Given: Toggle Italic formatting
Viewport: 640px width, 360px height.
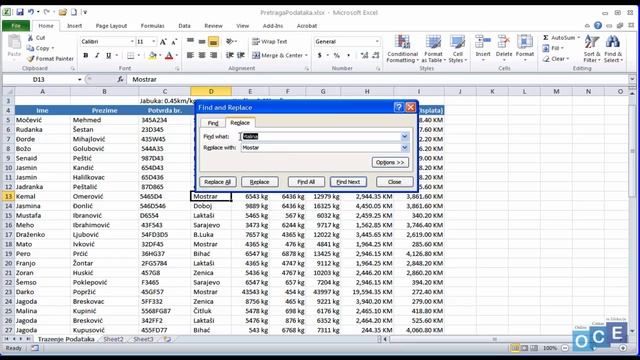Looking at the screenshot, I should point(97,56).
